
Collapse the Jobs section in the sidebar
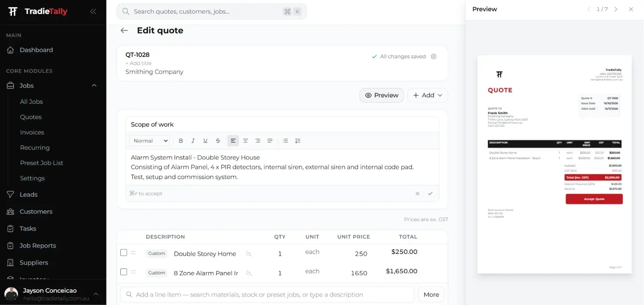(x=94, y=86)
